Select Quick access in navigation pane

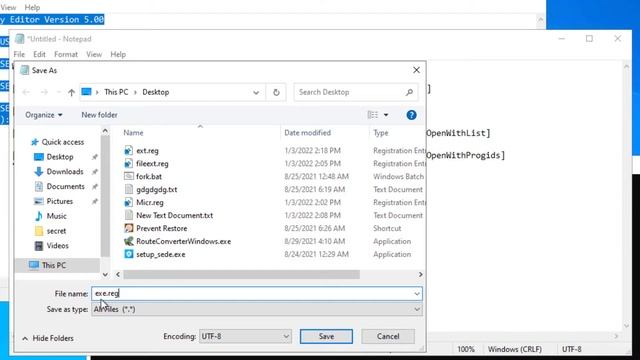pyautogui.click(x=62, y=142)
